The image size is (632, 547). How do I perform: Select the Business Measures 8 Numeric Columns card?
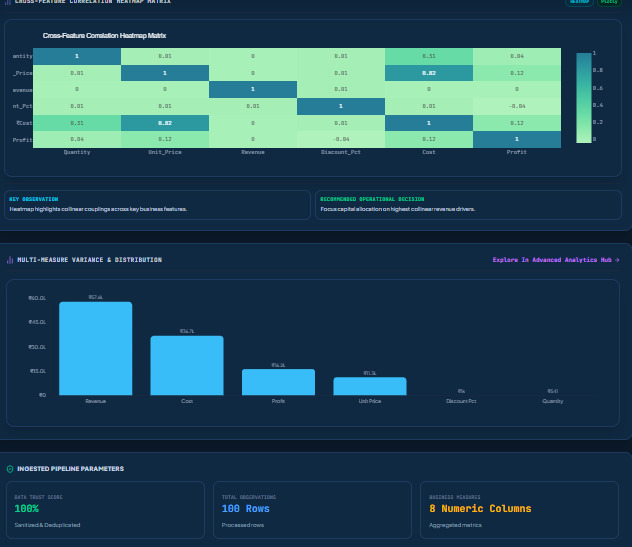point(520,510)
